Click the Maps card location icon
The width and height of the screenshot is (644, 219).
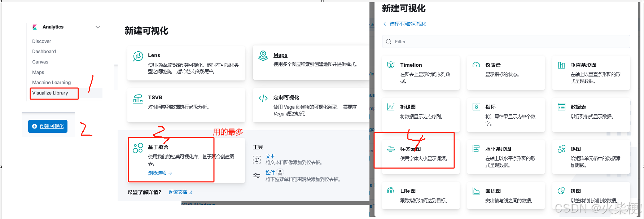(x=263, y=56)
